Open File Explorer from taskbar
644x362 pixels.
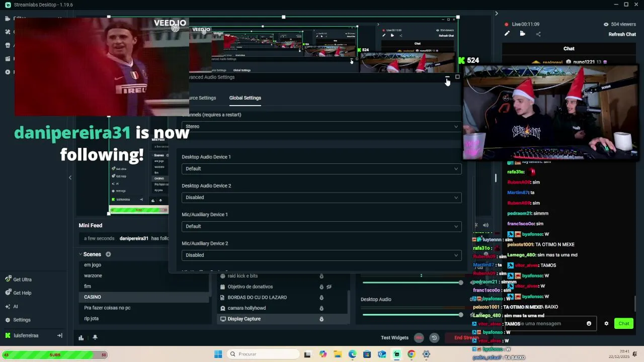[x=338, y=354]
